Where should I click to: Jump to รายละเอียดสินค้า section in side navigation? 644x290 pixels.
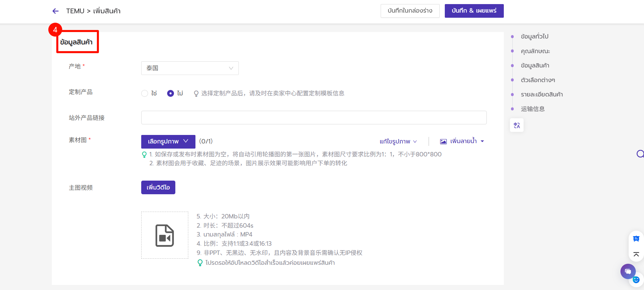[x=542, y=94]
